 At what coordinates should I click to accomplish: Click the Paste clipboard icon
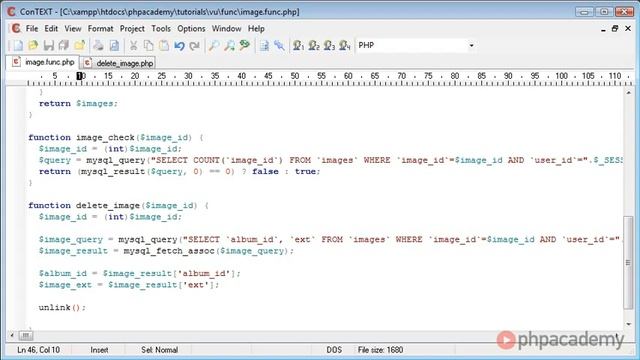click(x=164, y=45)
